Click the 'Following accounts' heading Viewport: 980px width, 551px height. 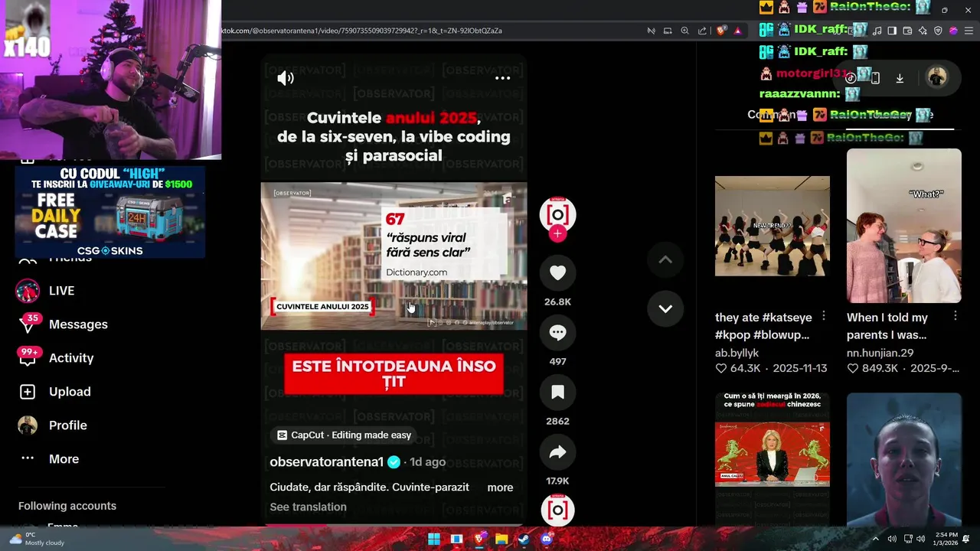(67, 506)
